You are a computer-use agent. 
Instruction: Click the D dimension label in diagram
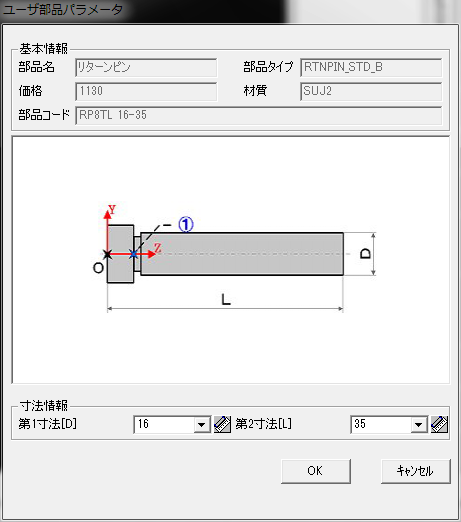(x=365, y=254)
